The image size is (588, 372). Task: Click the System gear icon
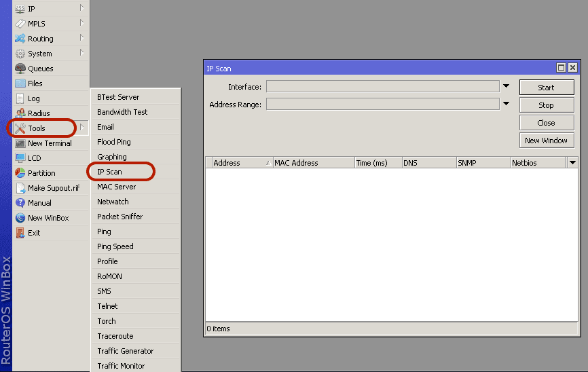pyautogui.click(x=20, y=54)
